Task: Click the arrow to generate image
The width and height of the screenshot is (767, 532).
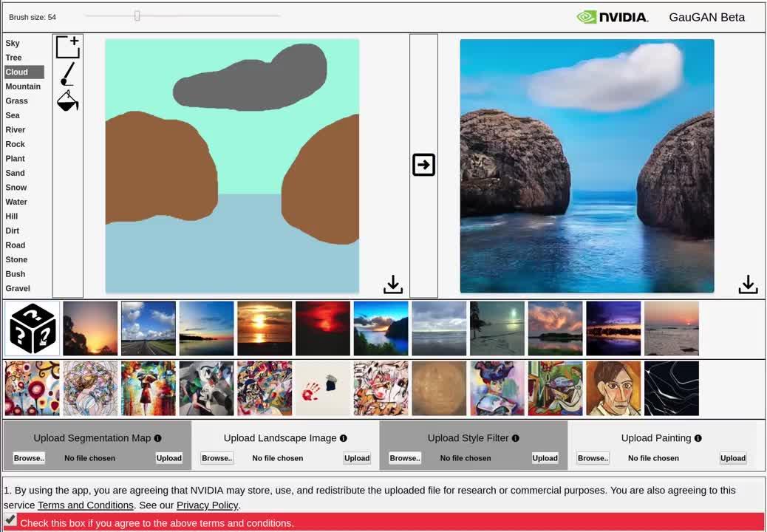Action: (423, 165)
